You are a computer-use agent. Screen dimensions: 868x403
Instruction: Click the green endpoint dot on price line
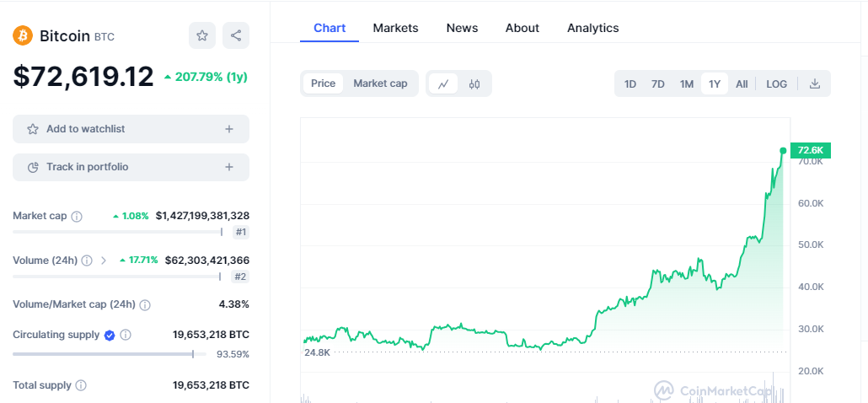783,151
